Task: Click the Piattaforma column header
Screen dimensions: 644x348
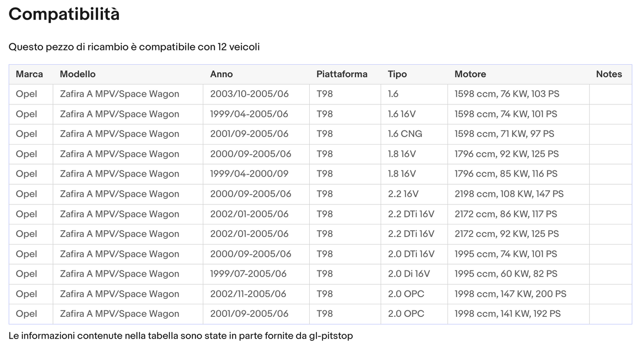Action: [x=342, y=74]
